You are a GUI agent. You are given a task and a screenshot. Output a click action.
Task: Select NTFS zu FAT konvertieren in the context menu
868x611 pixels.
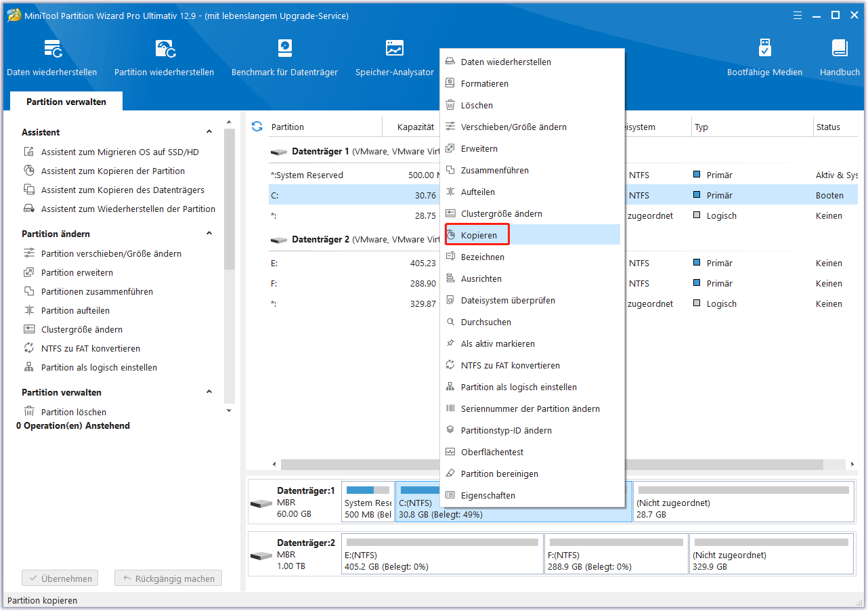(531, 366)
